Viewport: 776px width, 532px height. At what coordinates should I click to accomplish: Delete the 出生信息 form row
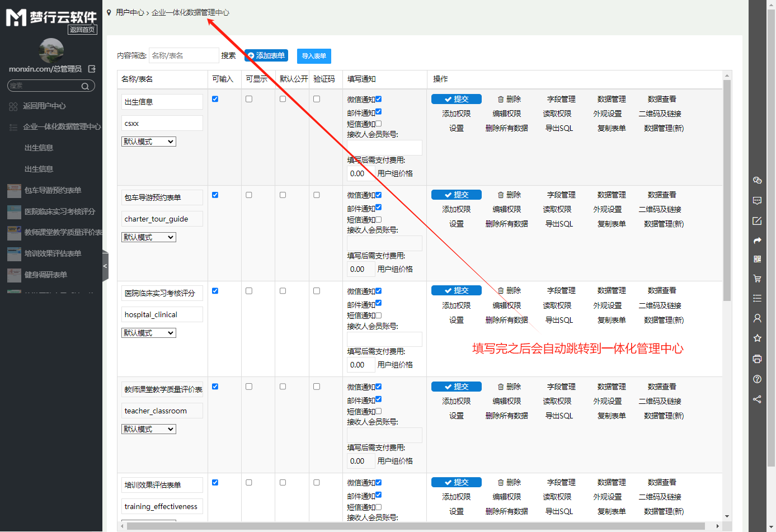[509, 99]
